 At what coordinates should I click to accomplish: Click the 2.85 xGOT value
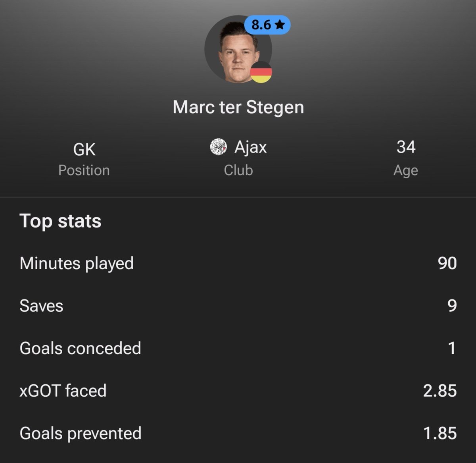pos(440,391)
